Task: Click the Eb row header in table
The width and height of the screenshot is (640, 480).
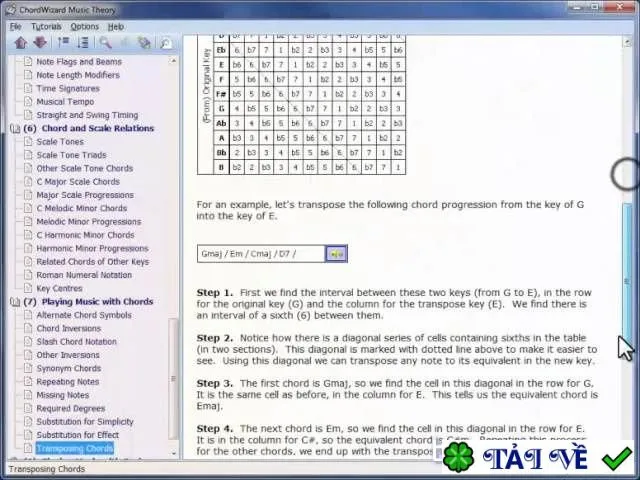Action: (x=221, y=50)
